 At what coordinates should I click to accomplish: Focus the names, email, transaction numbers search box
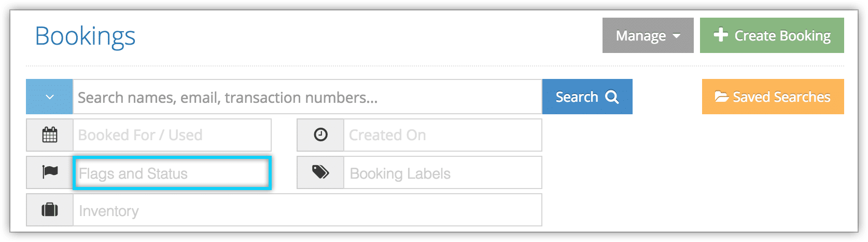pyautogui.click(x=307, y=97)
